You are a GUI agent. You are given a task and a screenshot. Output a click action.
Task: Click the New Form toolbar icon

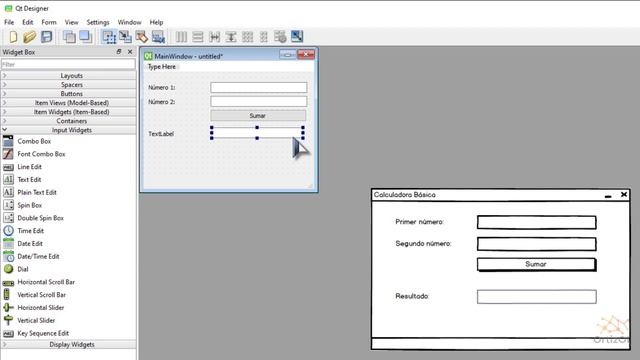click(13, 37)
